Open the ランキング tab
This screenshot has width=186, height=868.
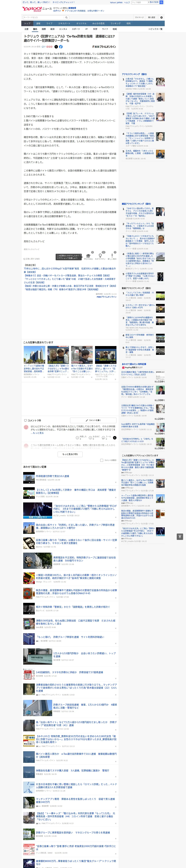pyautogui.click(x=115, y=24)
